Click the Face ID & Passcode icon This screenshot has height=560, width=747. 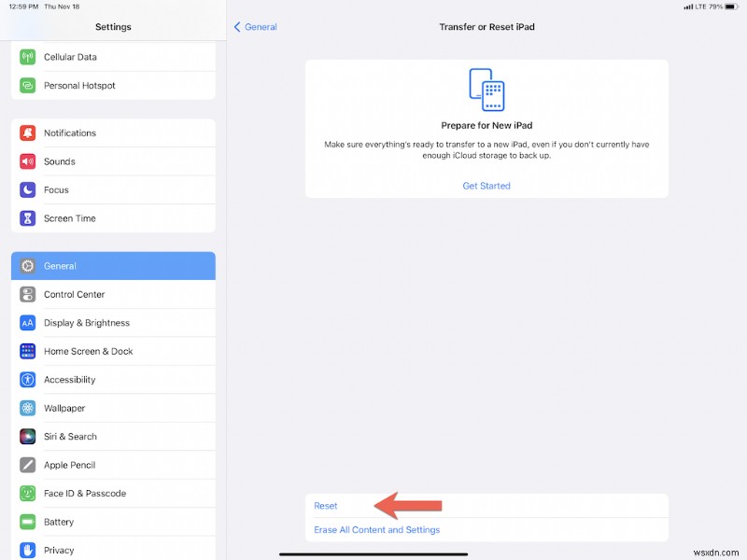pyautogui.click(x=27, y=493)
